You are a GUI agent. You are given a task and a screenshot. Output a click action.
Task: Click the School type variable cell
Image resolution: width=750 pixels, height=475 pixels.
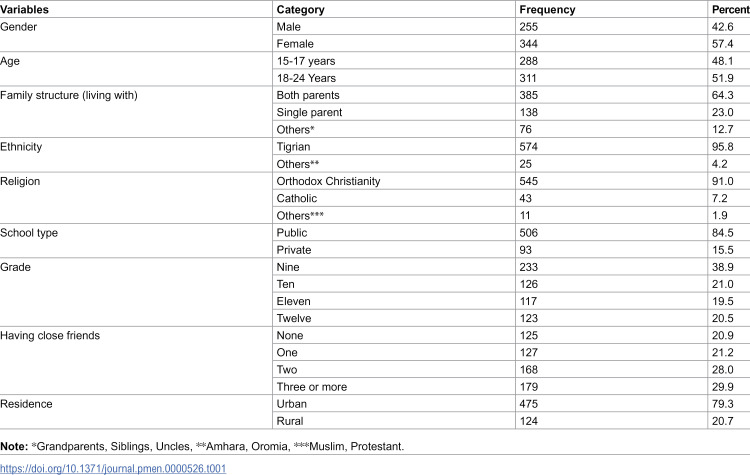(x=29, y=233)
